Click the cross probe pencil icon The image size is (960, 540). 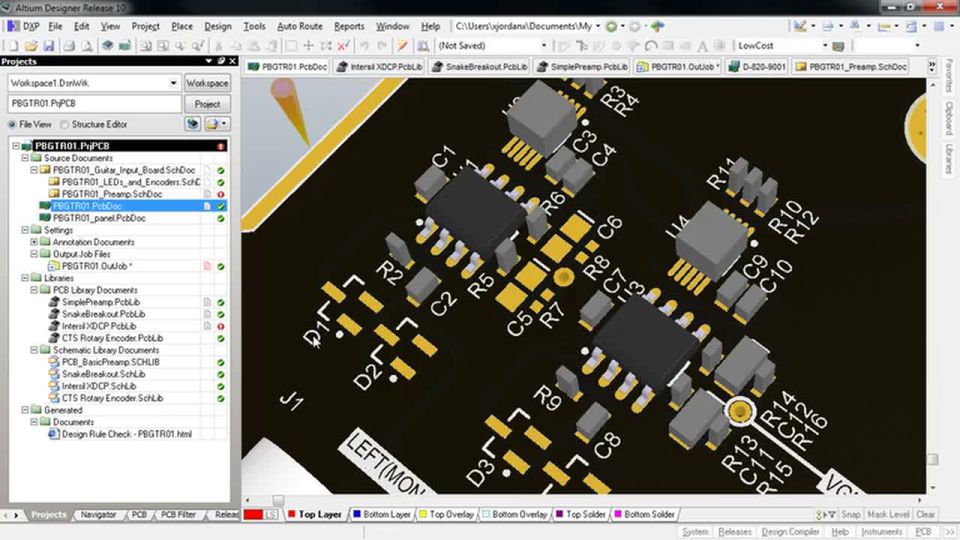click(x=402, y=46)
